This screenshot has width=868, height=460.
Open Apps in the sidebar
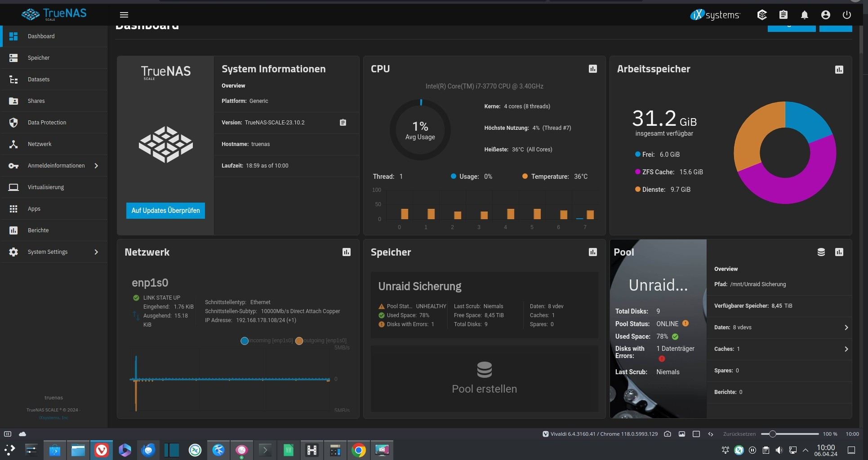(x=54, y=209)
